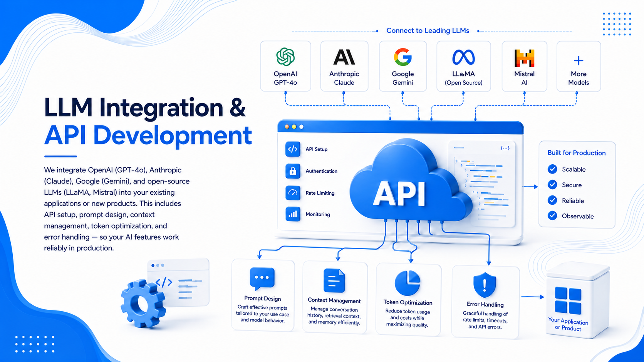Click the Meta LLaMA infinity logo

coord(463,57)
